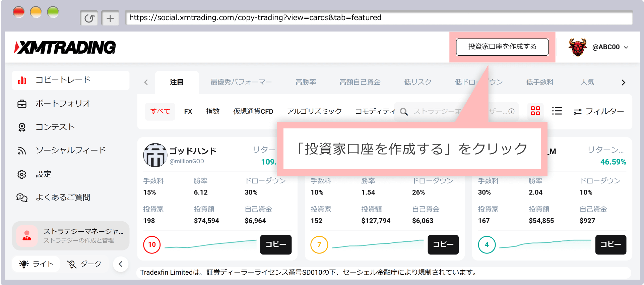Go to コンテスト award icon

tap(22, 127)
